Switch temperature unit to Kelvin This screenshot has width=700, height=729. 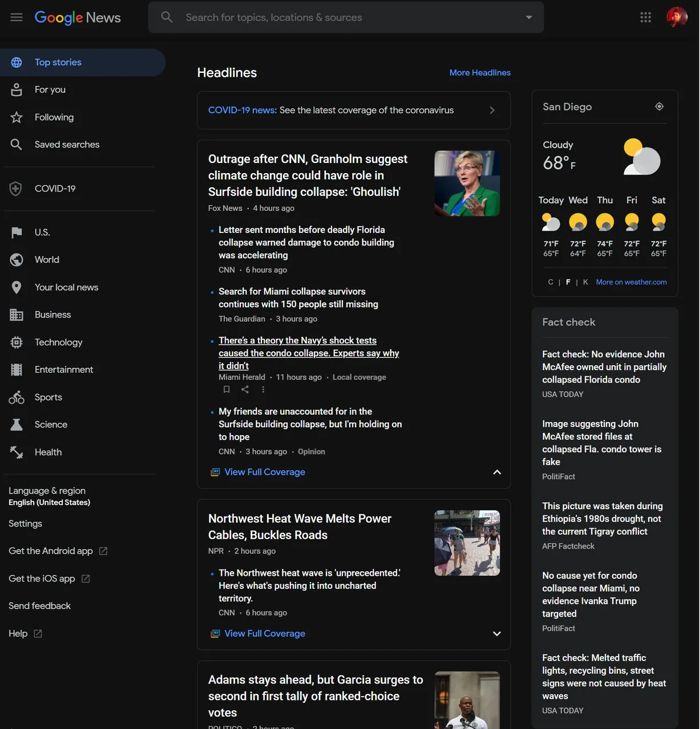[585, 282]
